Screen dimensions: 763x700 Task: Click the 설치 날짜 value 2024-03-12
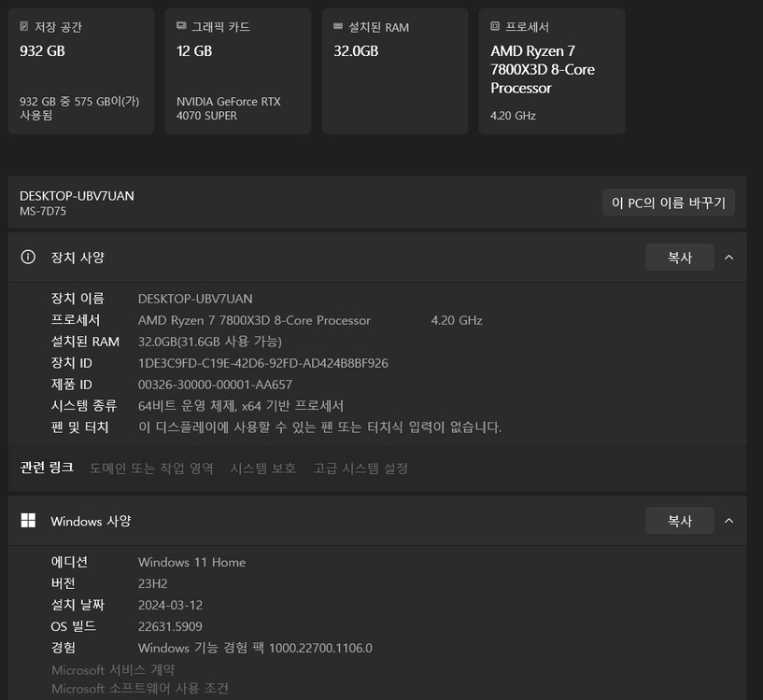click(170, 605)
